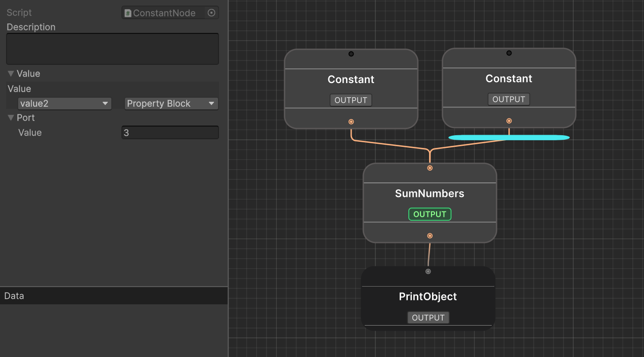Select the PrintObject node by its title
The image size is (644, 357).
(428, 297)
